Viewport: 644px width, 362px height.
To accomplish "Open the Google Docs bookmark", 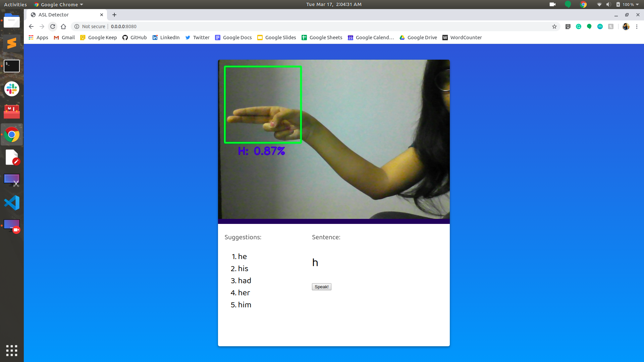I will 233,38.
